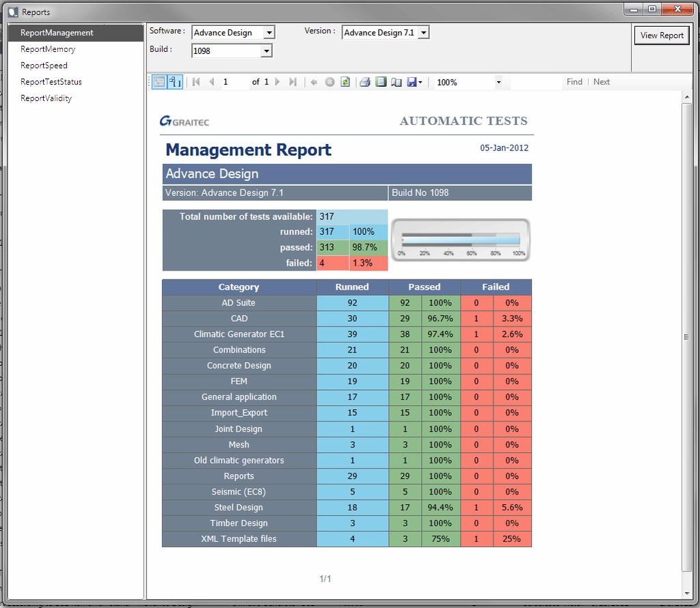Click the Build No 1098 header cell
Screen dimensions: 700x608
(x=460, y=193)
